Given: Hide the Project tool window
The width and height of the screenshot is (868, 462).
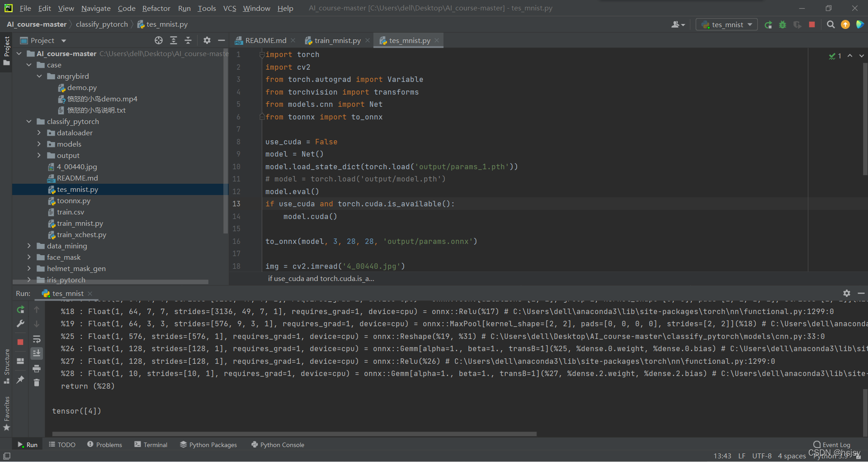Looking at the screenshot, I should coord(222,40).
